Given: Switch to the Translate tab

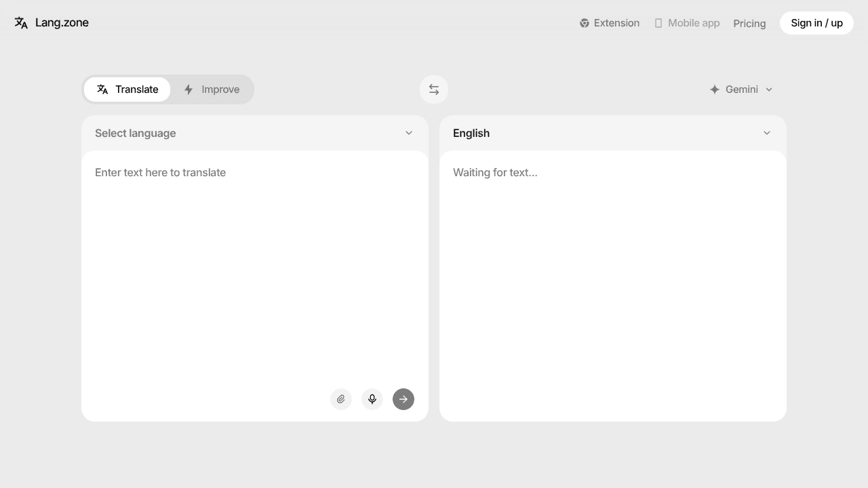Looking at the screenshot, I should tap(127, 89).
